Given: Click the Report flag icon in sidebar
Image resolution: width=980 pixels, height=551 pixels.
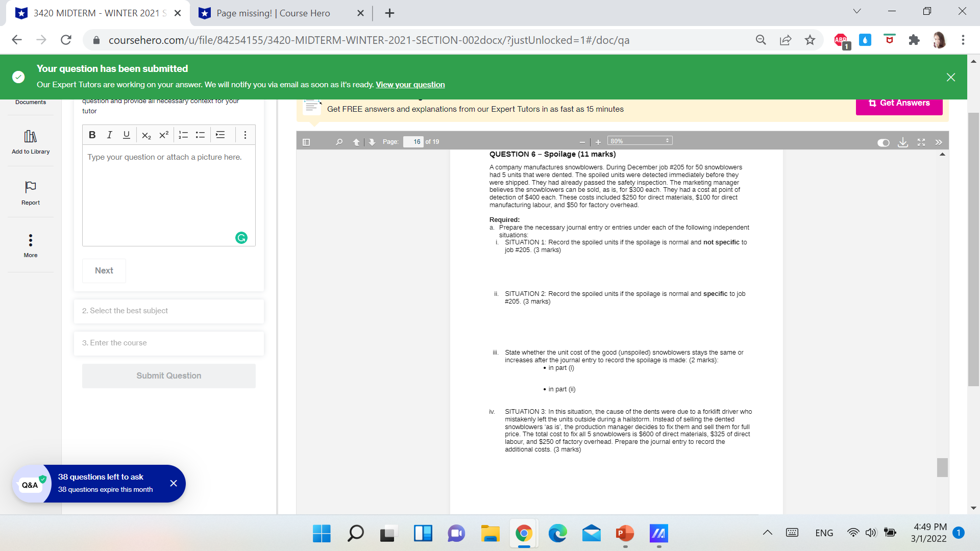Looking at the screenshot, I should click(x=30, y=188).
